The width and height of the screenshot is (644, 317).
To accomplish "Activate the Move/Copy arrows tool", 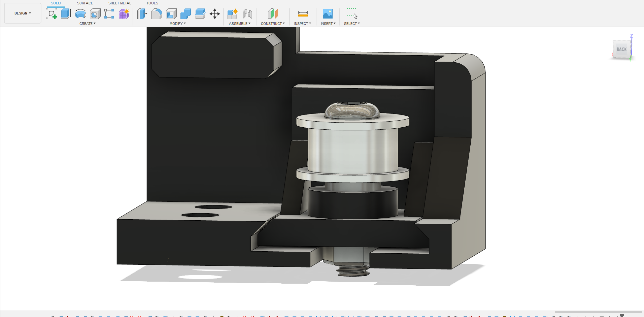I will [x=214, y=14].
